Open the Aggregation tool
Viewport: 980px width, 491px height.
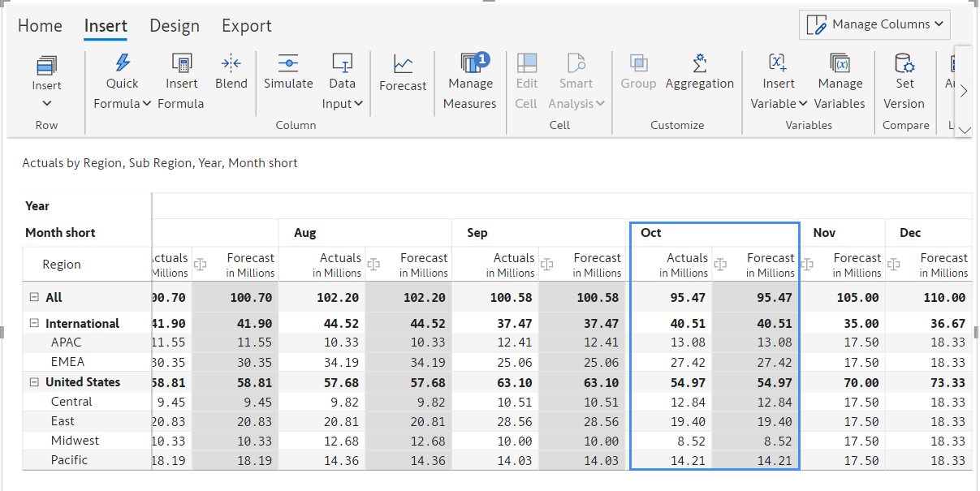pos(699,63)
